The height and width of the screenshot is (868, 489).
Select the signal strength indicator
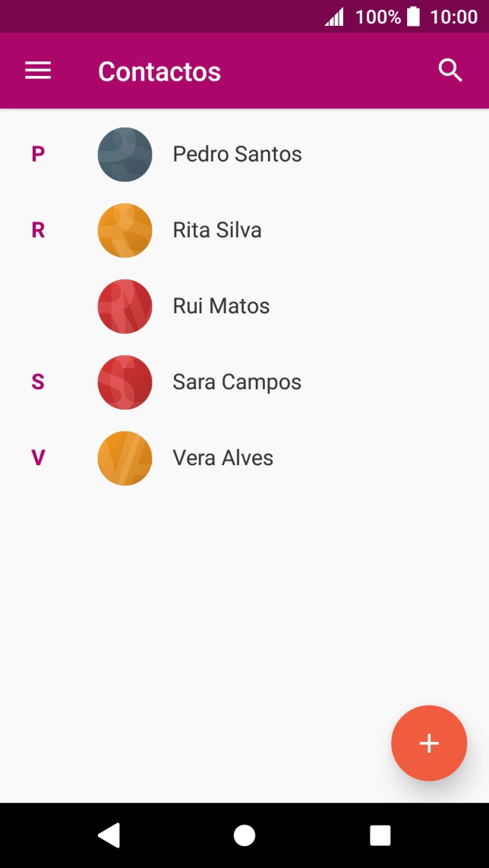pos(334,16)
